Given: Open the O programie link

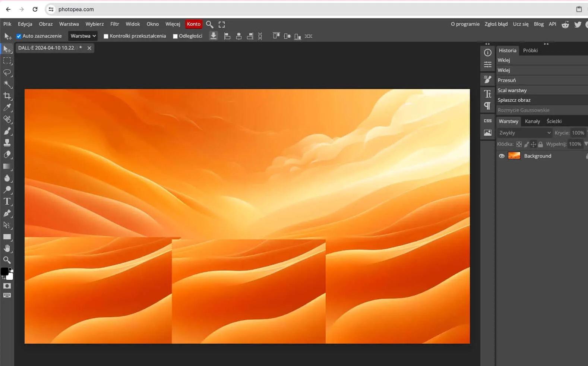Looking at the screenshot, I should (x=465, y=24).
